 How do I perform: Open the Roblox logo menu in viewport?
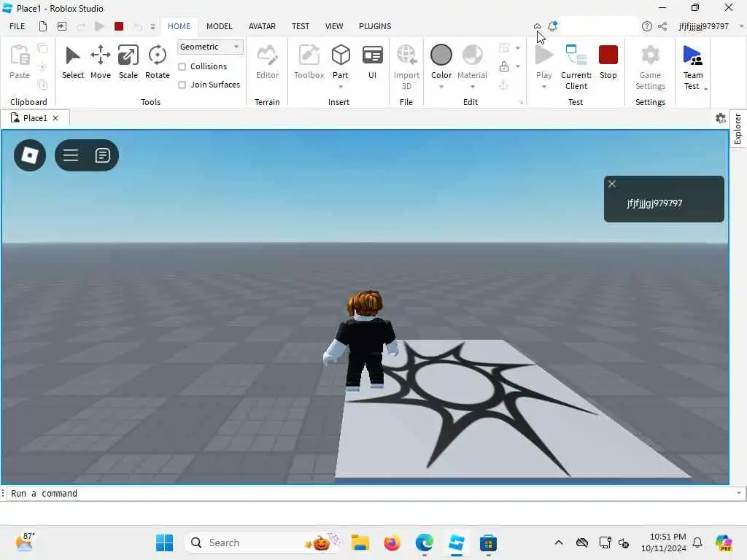pyautogui.click(x=30, y=155)
